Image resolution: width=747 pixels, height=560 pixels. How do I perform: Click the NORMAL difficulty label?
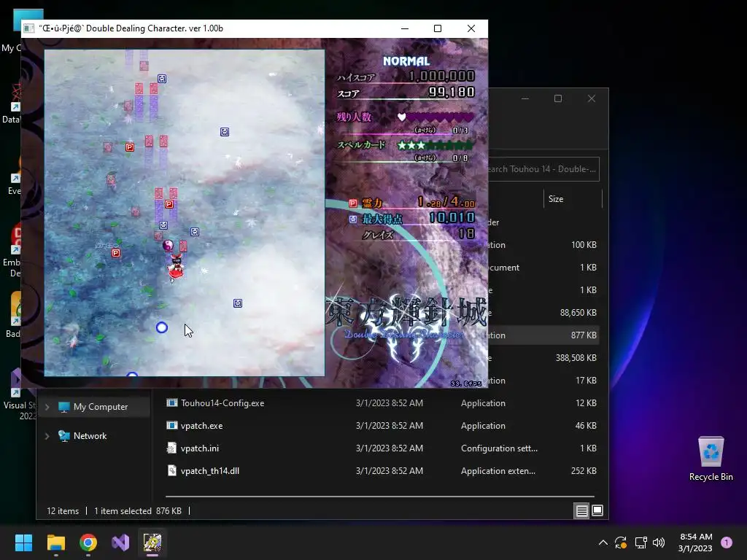(x=406, y=61)
